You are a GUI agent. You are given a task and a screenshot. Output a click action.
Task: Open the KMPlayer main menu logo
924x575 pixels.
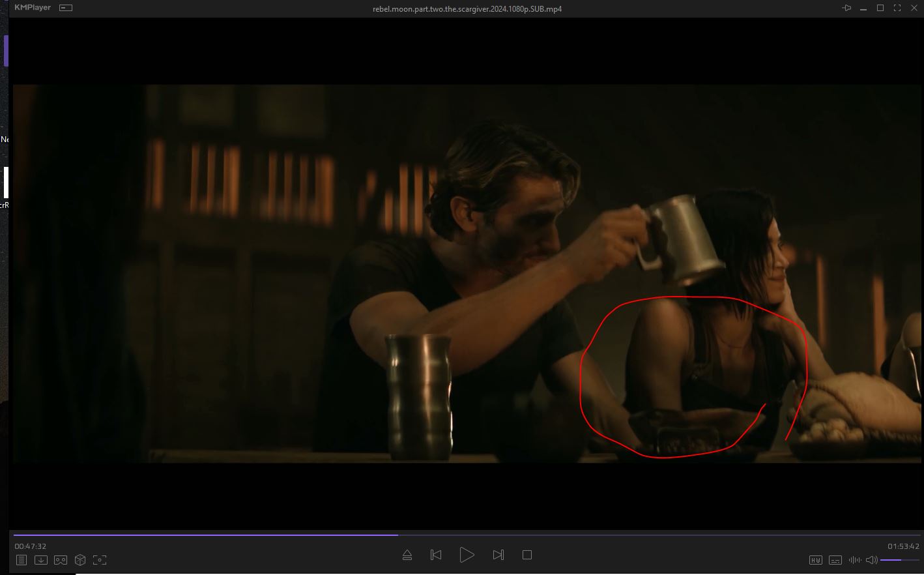click(33, 8)
